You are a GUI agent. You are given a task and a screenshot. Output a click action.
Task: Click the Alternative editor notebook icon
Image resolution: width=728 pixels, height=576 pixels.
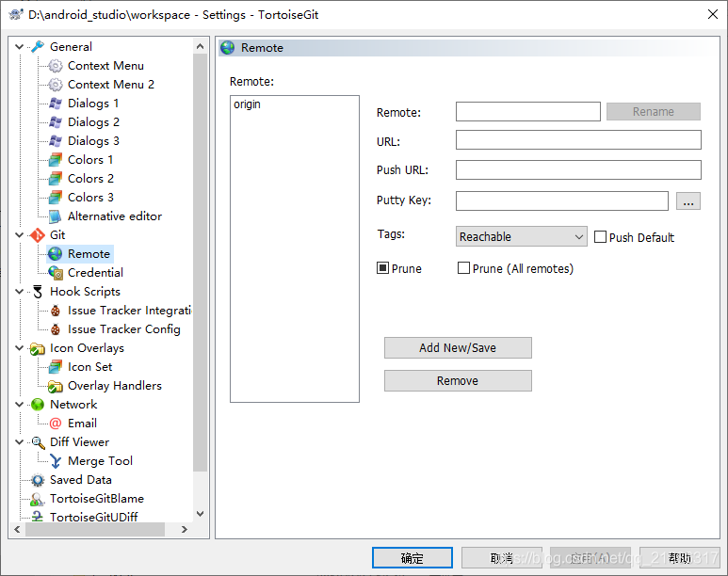pos(56,216)
